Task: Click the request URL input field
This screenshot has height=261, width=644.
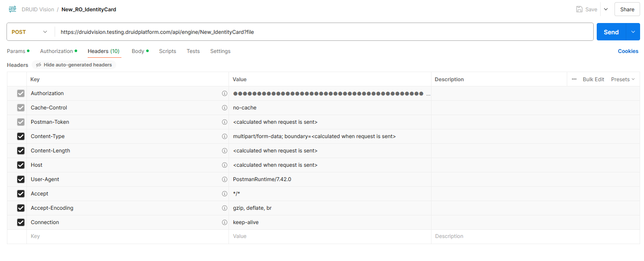Action: [323, 32]
